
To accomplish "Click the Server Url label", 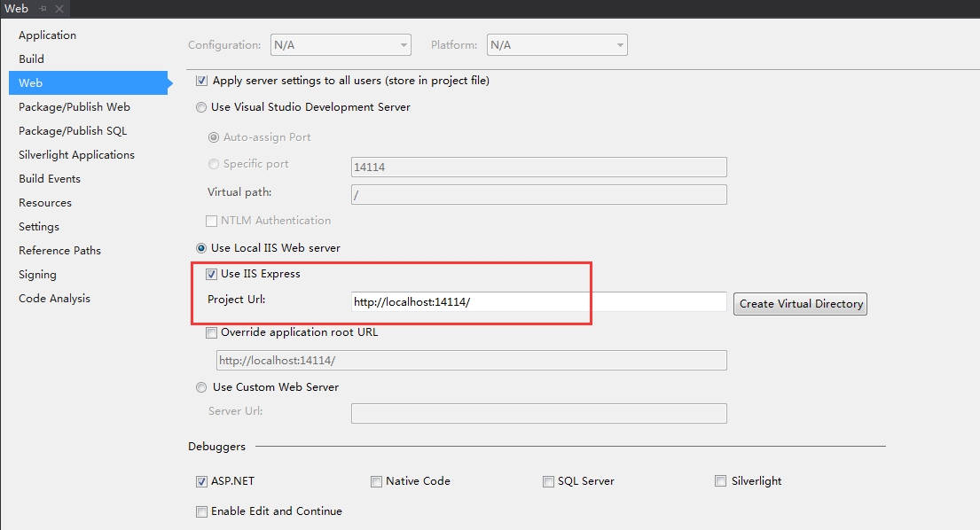I will [235, 410].
